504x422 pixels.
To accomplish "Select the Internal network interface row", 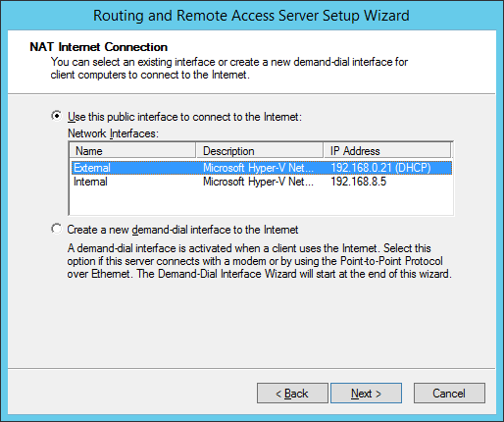I will pos(262,182).
